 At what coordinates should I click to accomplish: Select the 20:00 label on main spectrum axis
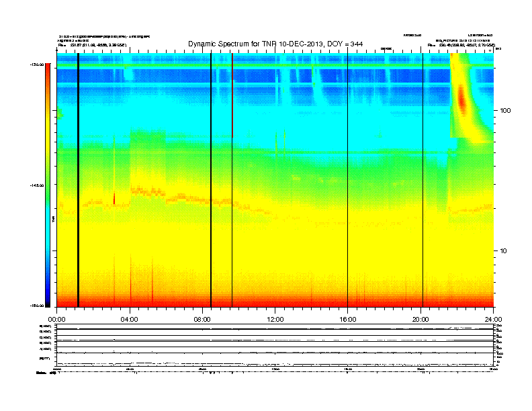(x=420, y=320)
